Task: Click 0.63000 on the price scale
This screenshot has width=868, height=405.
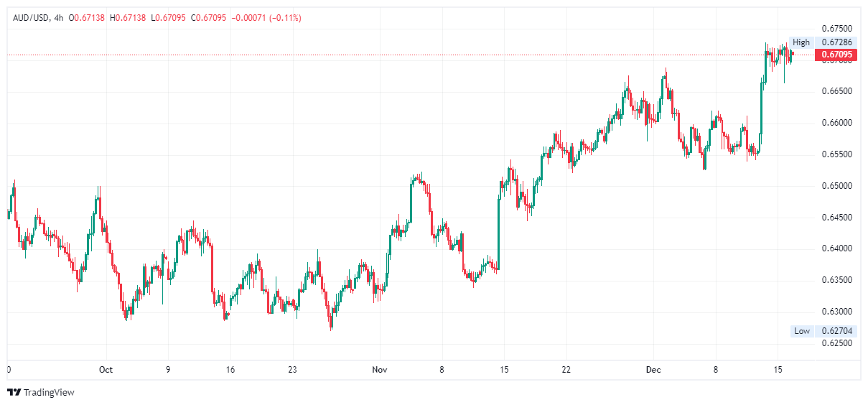Action: coord(836,312)
